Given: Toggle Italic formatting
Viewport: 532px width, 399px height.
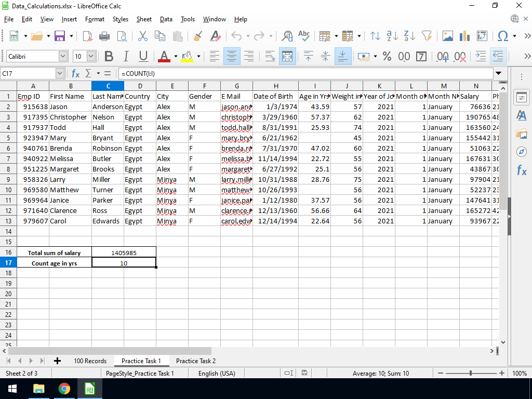Looking at the screenshot, I should 126,56.
